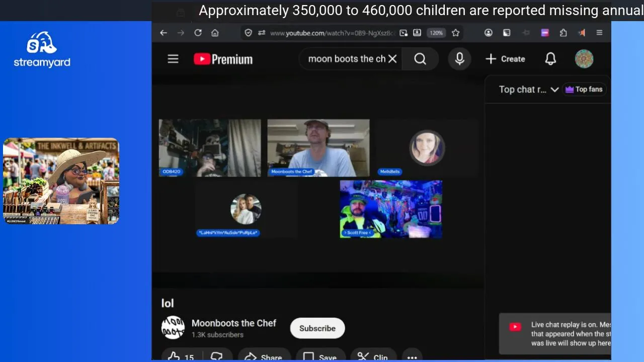Clip the video with scissors button
This screenshot has width=644, height=362.
(373, 356)
